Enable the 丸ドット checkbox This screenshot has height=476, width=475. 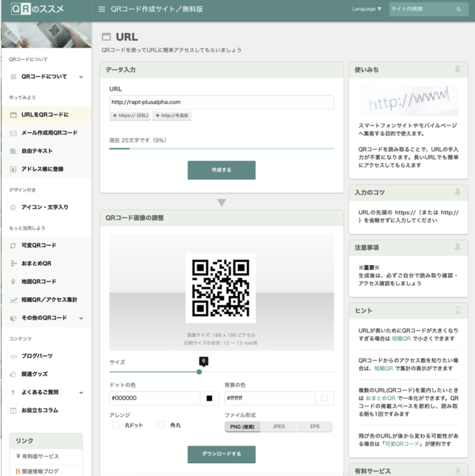pos(115,425)
